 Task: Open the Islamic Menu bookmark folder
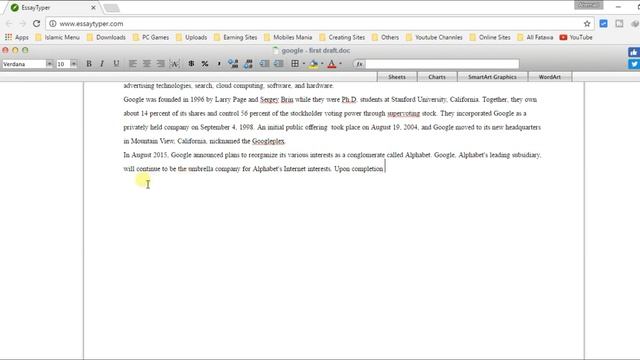(58, 37)
